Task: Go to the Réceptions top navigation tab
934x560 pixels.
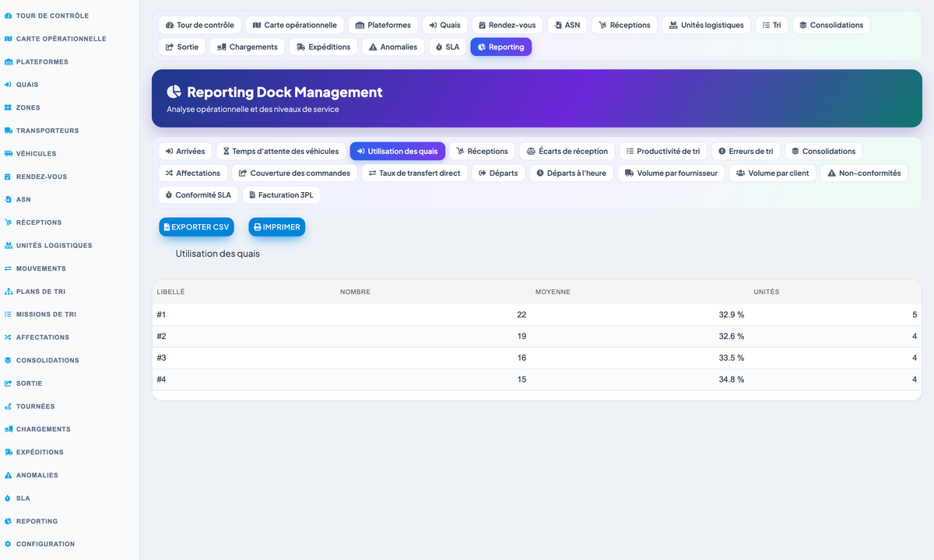Action: [624, 25]
